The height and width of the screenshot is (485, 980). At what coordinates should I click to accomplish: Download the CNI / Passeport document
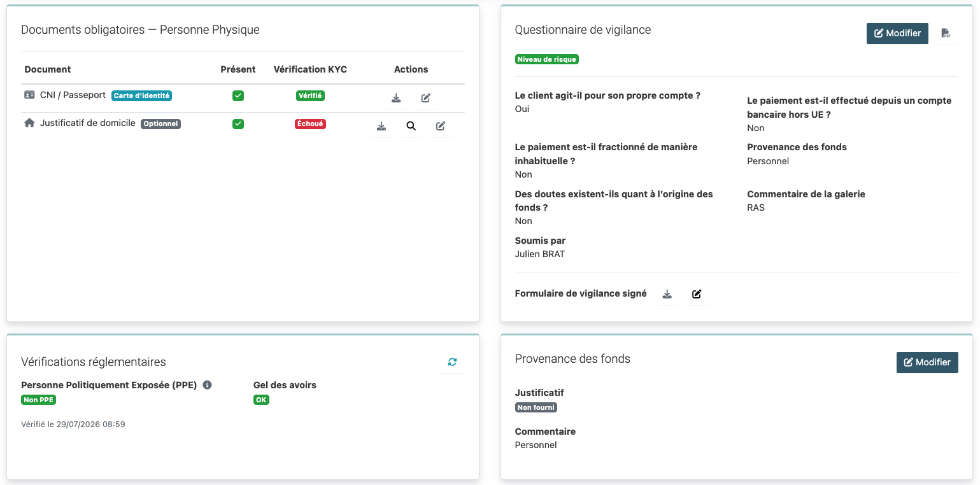point(396,98)
